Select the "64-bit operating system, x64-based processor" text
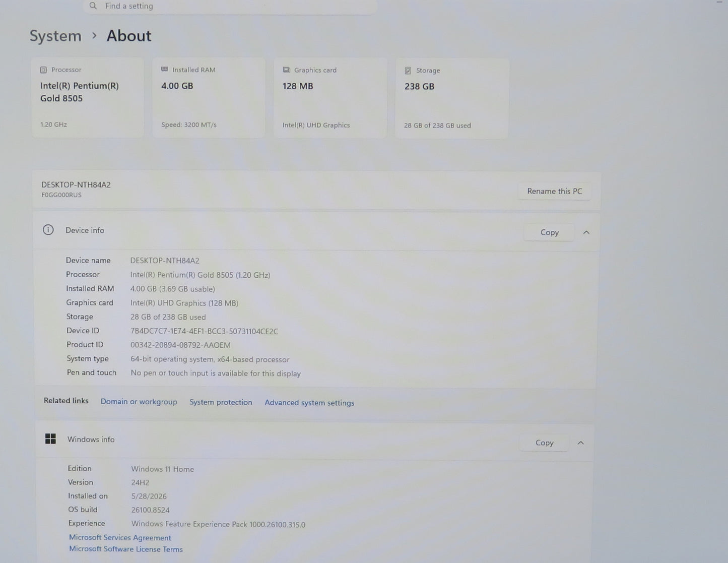This screenshot has height=563, width=728. click(x=210, y=359)
